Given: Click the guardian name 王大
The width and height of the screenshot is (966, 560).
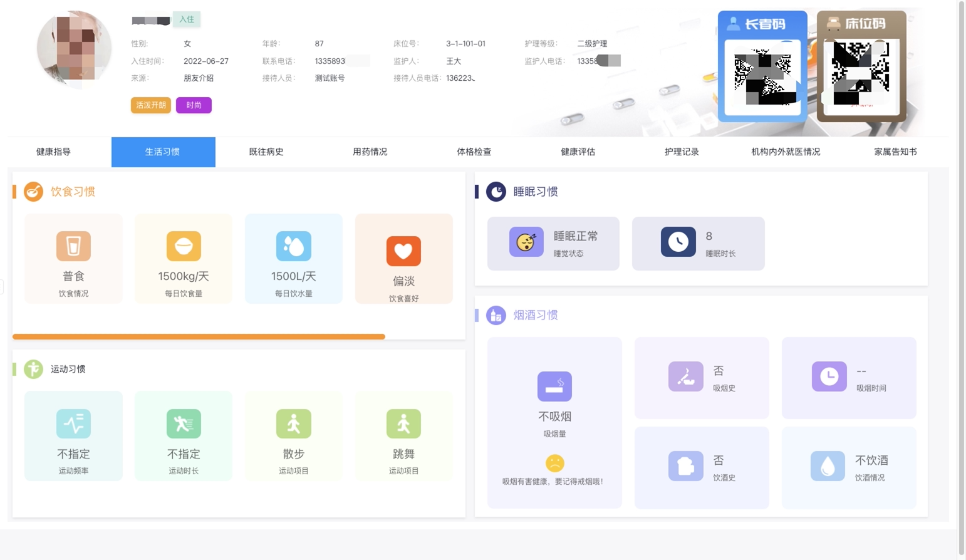Looking at the screenshot, I should [454, 61].
